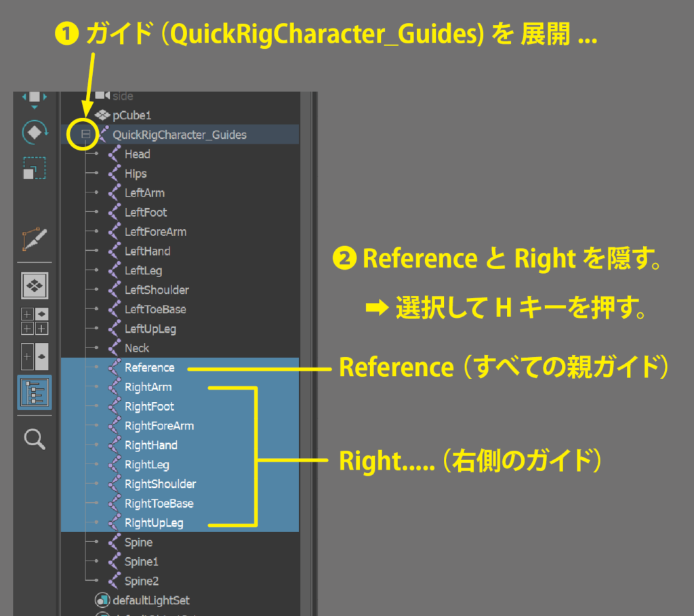Screen dimensions: 694x616
Task: Select the defaultLightSet entry
Action: pos(151,600)
